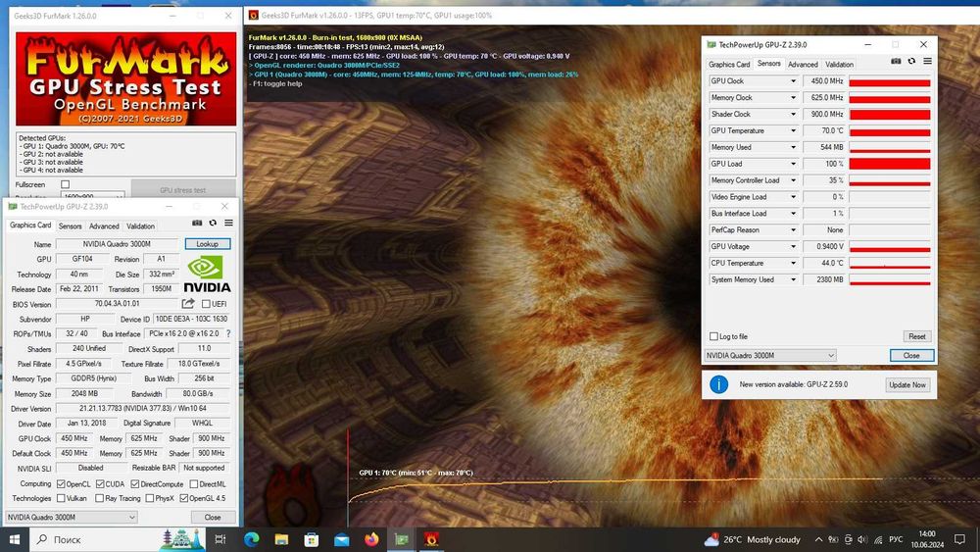Click volume speaker icon in tray
Screen dimensions: 980x552
coord(863,539)
